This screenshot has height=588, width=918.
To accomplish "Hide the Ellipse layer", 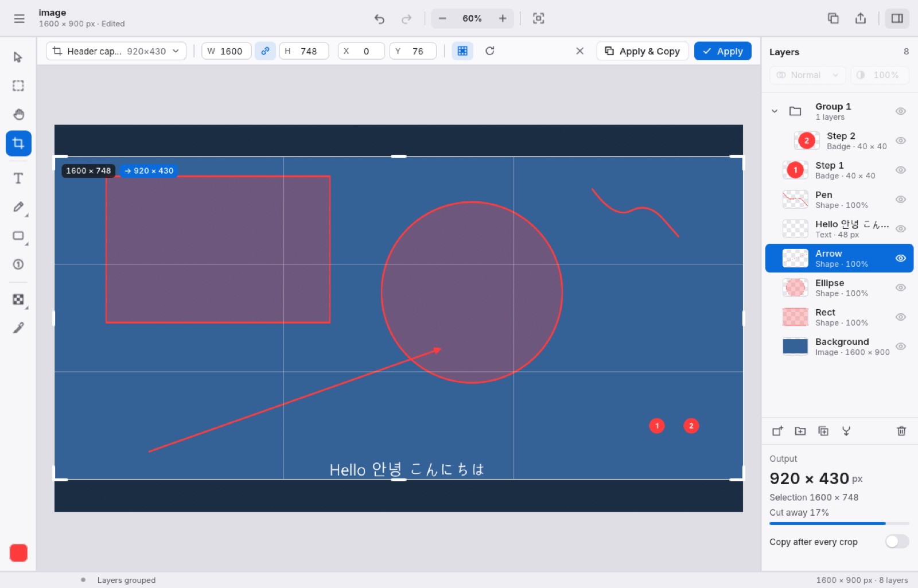I will click(x=901, y=288).
